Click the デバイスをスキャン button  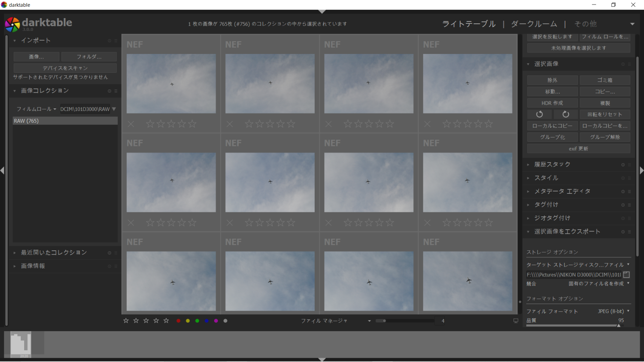[65, 68]
